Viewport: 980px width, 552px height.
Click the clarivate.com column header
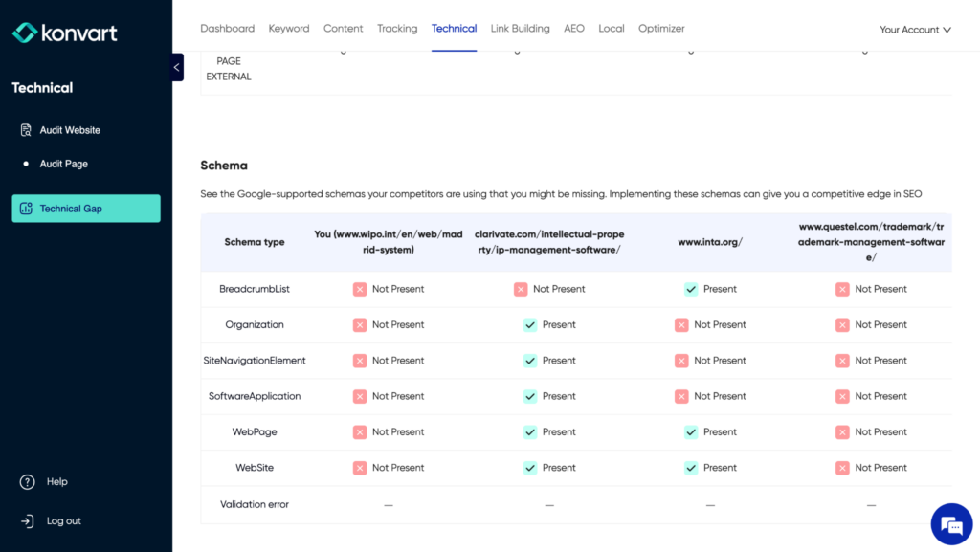point(549,242)
